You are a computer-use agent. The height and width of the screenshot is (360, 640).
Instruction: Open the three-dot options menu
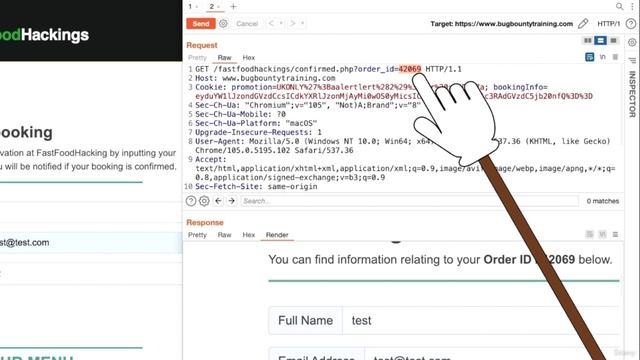(x=633, y=7)
